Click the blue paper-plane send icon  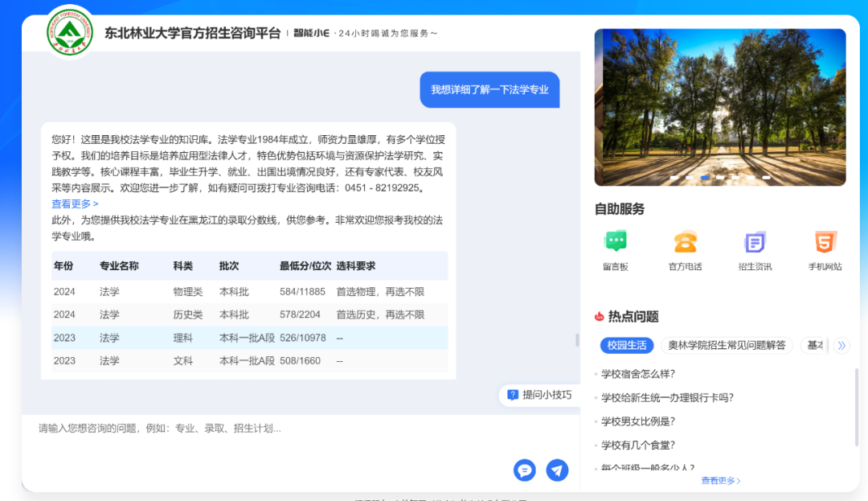[557, 470]
